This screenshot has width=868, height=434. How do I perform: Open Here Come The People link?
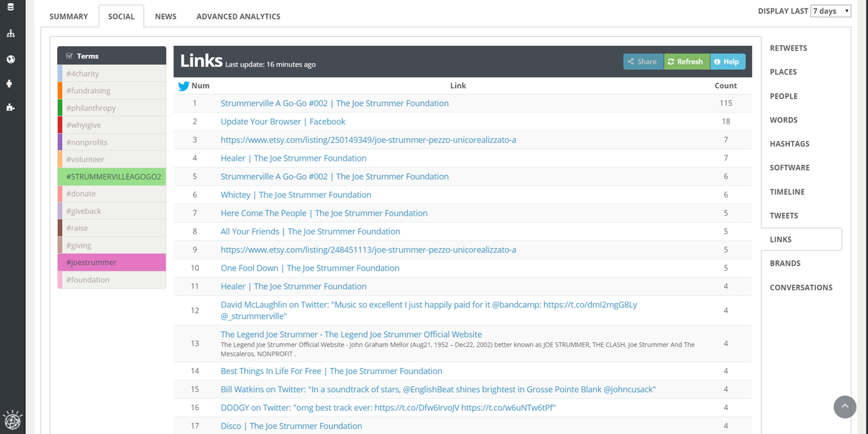[324, 213]
